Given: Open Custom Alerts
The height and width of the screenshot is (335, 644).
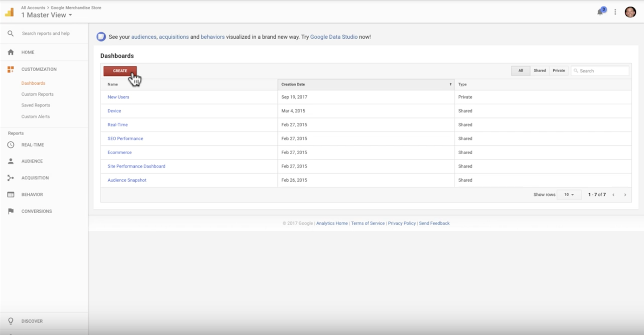Looking at the screenshot, I should coord(36,117).
